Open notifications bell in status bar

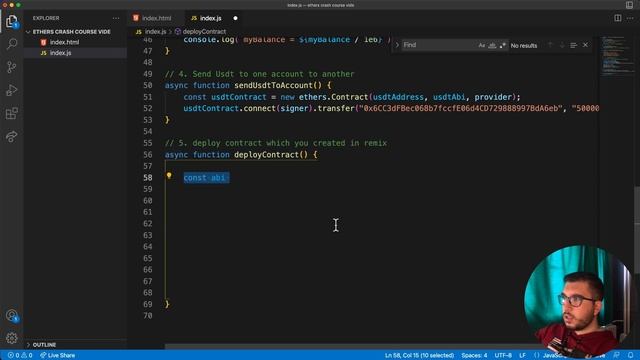tap(631, 356)
